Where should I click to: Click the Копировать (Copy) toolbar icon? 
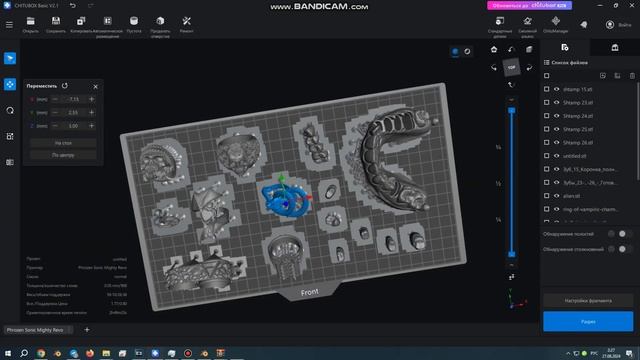pos(81,21)
